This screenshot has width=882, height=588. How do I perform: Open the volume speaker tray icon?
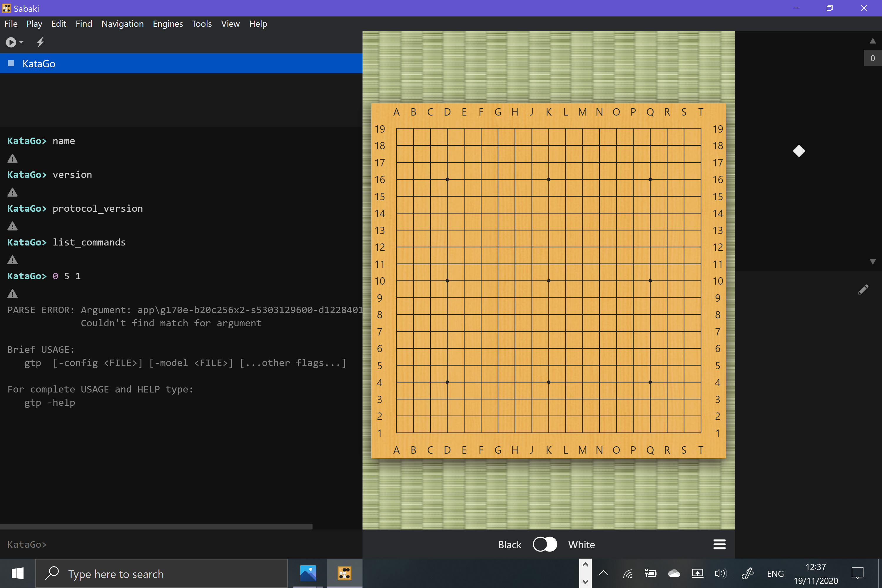tap(720, 573)
